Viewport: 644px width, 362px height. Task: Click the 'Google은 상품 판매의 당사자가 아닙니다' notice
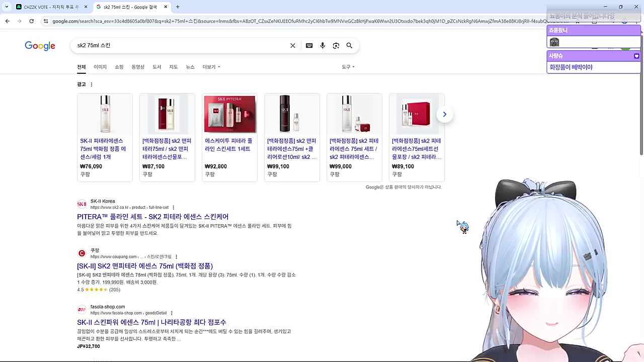click(404, 187)
